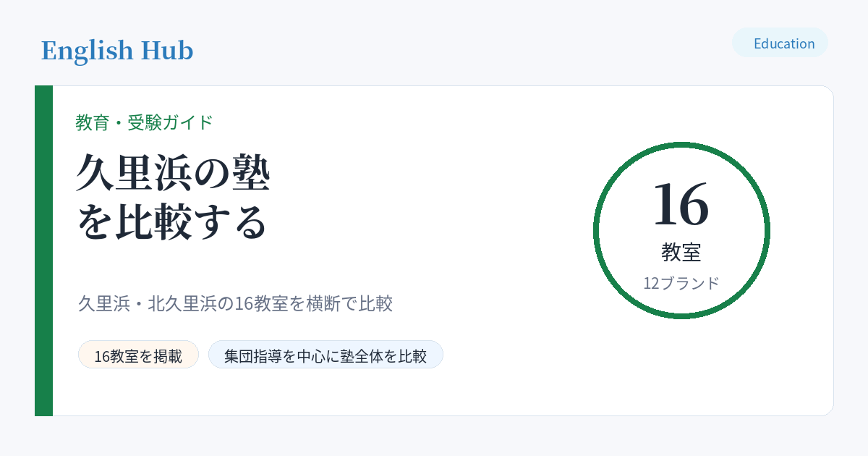Image resolution: width=868 pixels, height=456 pixels.
Task: Click the を比較する heading line
Action: (172, 222)
